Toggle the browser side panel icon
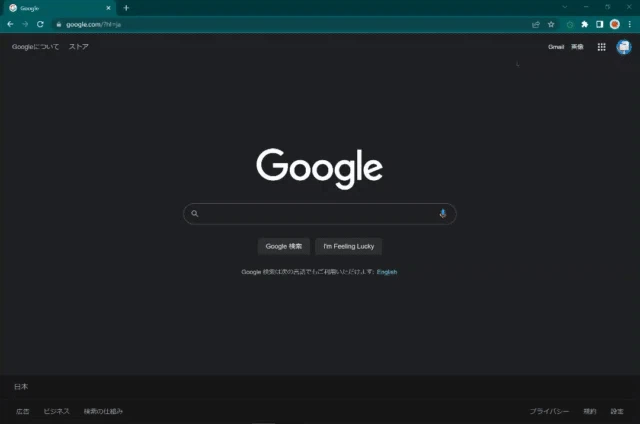This screenshot has width=640, height=424. click(599, 24)
